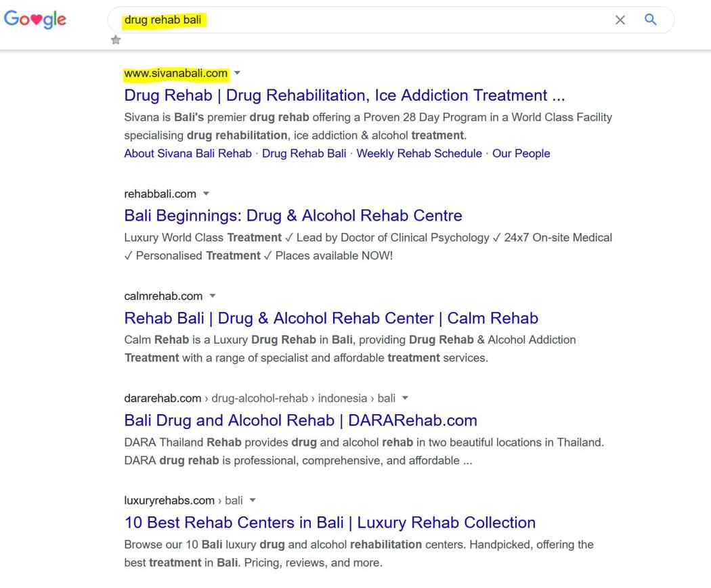
Task: Open the dropdown next to the dararehab.com breadcrumb
Action: click(404, 399)
